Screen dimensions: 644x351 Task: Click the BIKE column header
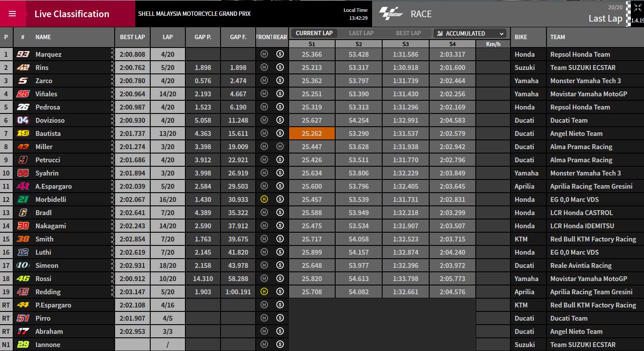(x=521, y=37)
